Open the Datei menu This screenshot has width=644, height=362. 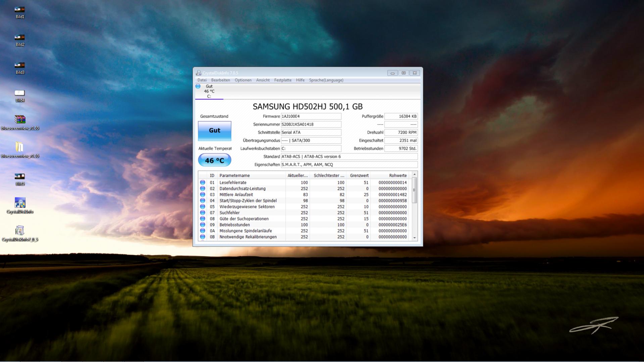(202, 80)
